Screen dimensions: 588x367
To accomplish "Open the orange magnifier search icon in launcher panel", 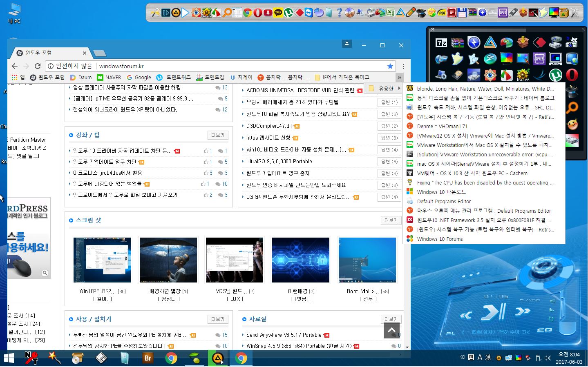I will tap(572, 108).
